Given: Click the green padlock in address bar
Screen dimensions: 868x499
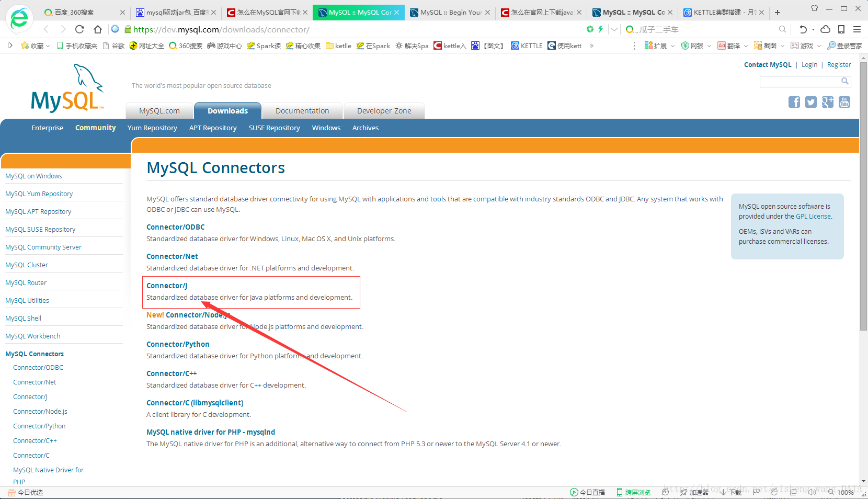Looking at the screenshot, I should [128, 29].
